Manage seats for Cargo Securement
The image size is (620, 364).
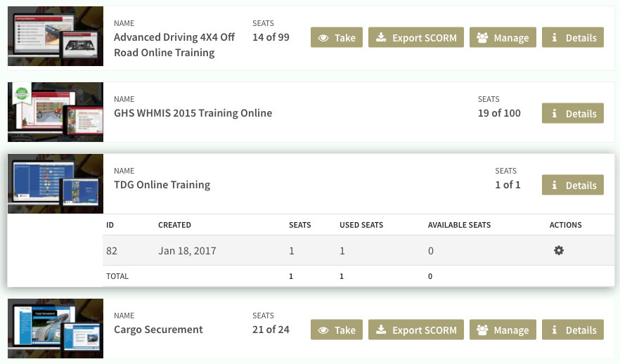point(503,330)
